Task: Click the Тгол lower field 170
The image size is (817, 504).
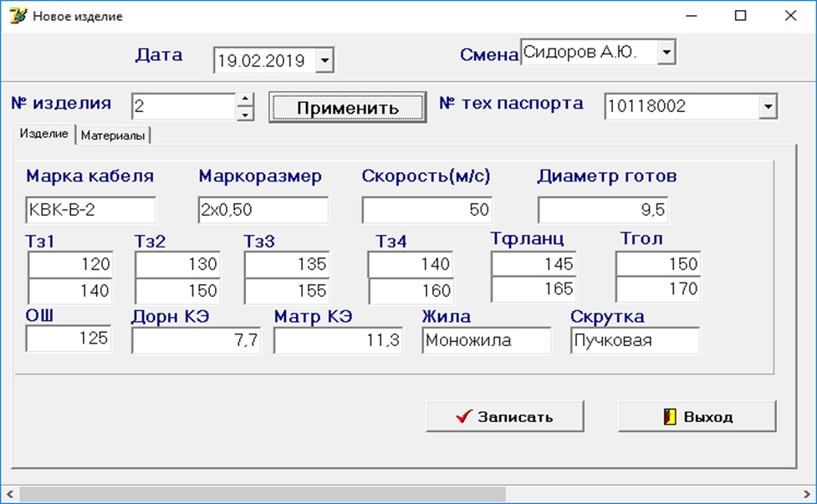Action: [x=658, y=289]
